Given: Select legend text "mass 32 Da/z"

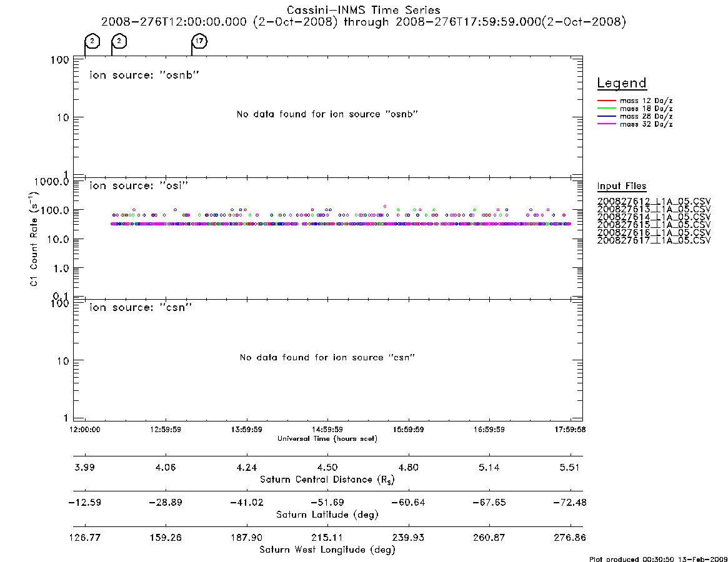Looking at the screenshot, I should (x=646, y=124).
